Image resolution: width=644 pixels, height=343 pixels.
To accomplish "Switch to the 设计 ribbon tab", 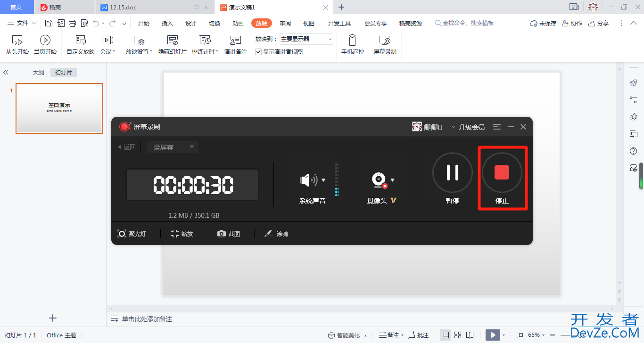I will coord(191,23).
